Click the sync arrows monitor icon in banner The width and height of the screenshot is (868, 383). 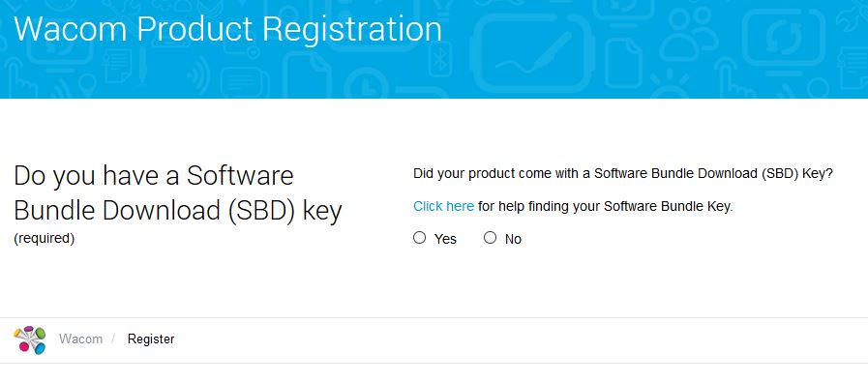(784, 38)
